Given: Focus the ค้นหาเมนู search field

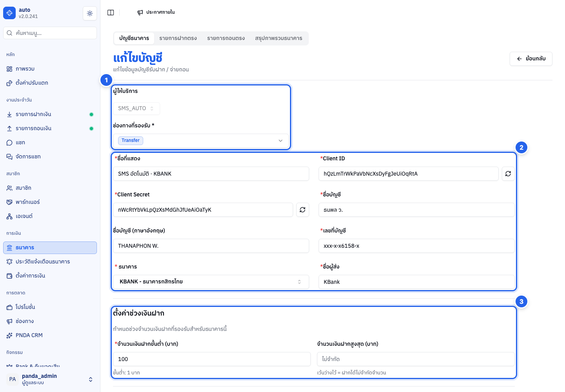Looking at the screenshot, I should pos(50,33).
